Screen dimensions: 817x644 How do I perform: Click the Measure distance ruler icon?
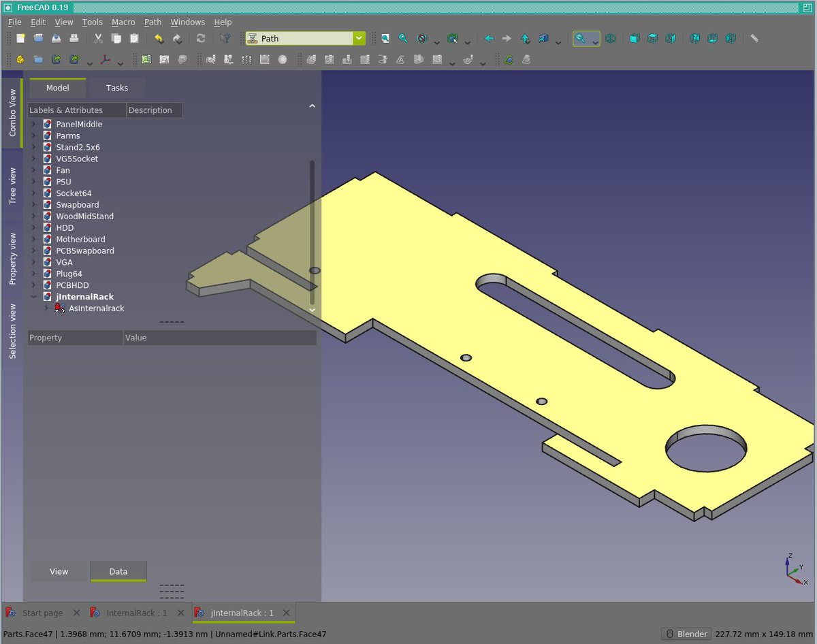coord(754,39)
